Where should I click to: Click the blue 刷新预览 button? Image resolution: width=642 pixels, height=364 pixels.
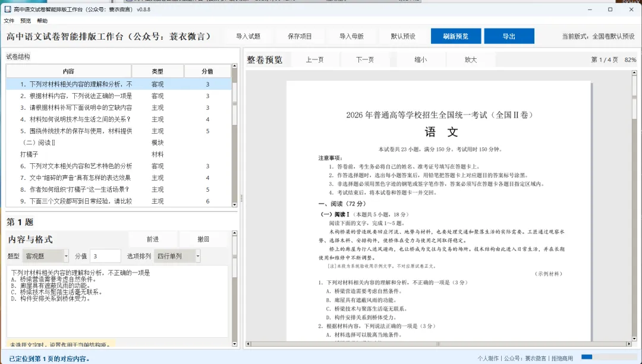(x=456, y=36)
